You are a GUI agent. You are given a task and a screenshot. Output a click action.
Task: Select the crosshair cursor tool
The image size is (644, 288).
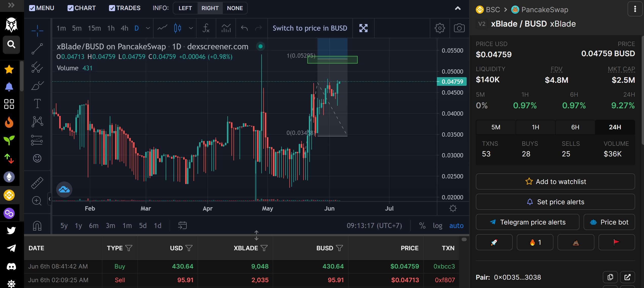[37, 31]
